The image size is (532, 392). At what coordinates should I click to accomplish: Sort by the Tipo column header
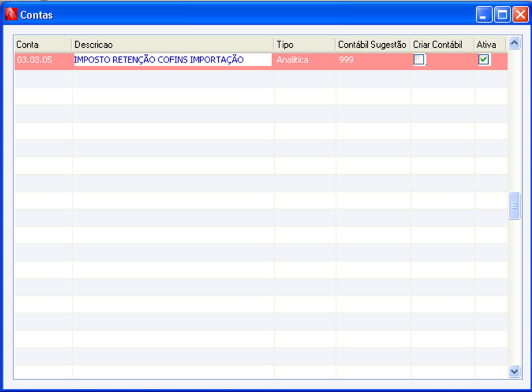tap(303, 44)
